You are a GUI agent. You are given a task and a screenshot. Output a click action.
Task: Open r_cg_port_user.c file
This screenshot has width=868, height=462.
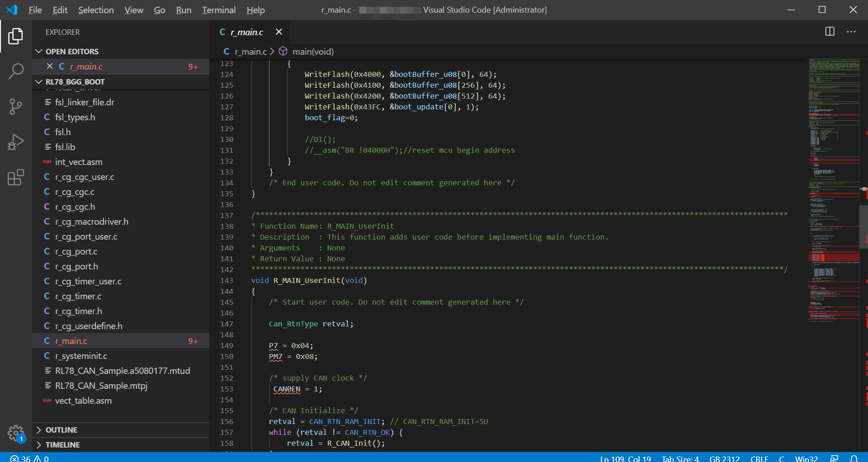click(121, 236)
